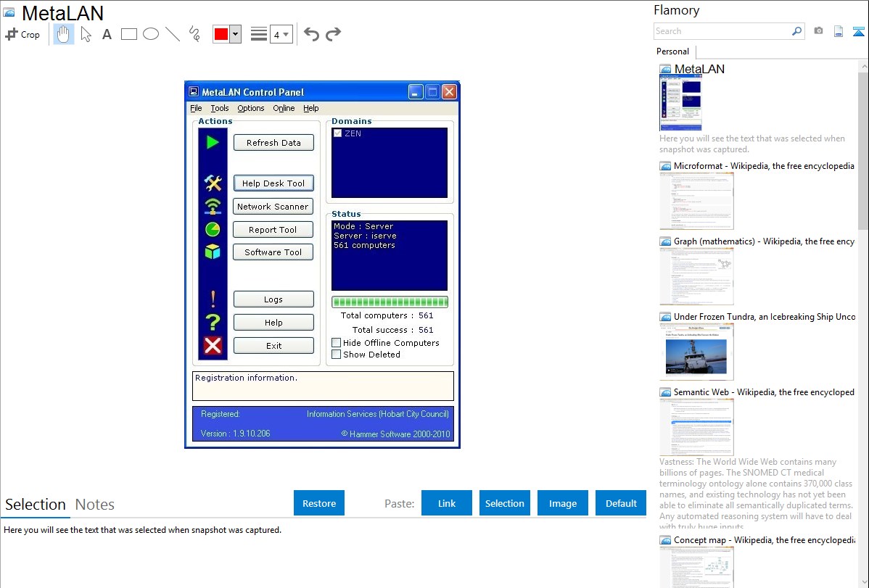Click the line thickness bars icon
Image resolution: width=869 pixels, height=588 pixels.
[x=259, y=34]
